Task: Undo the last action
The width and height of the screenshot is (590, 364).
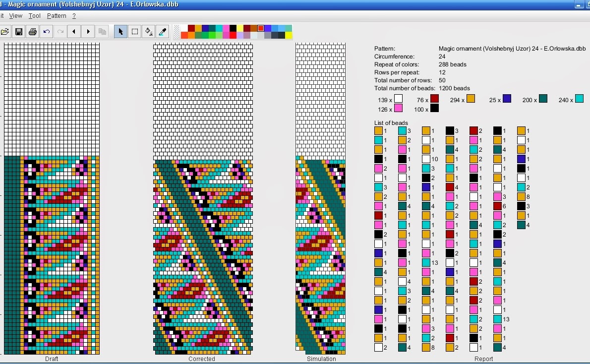Action: point(47,32)
